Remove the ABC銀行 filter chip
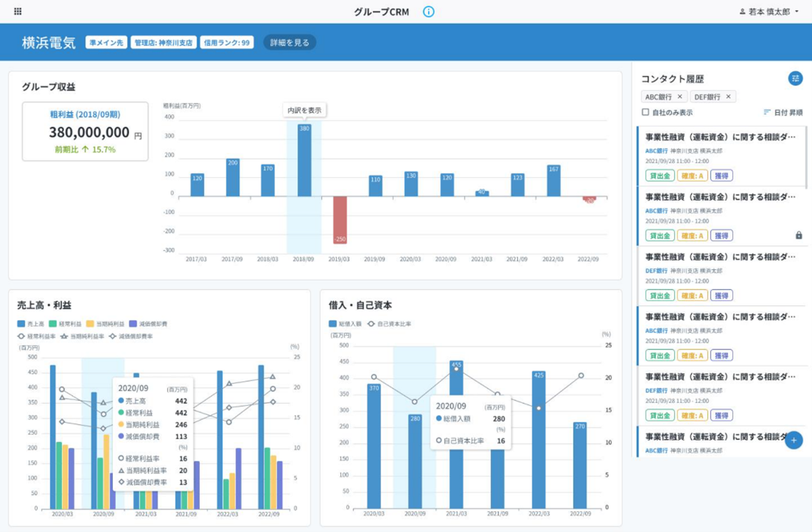 (679, 96)
